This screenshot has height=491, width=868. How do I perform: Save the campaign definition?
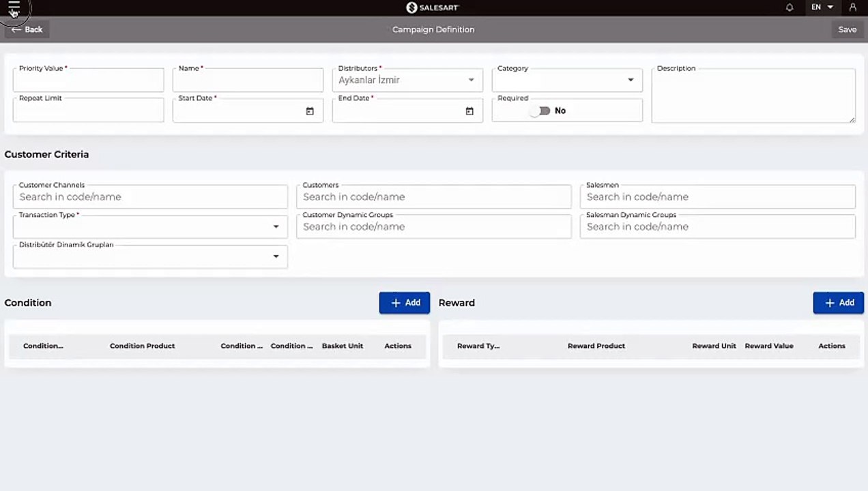coord(847,29)
